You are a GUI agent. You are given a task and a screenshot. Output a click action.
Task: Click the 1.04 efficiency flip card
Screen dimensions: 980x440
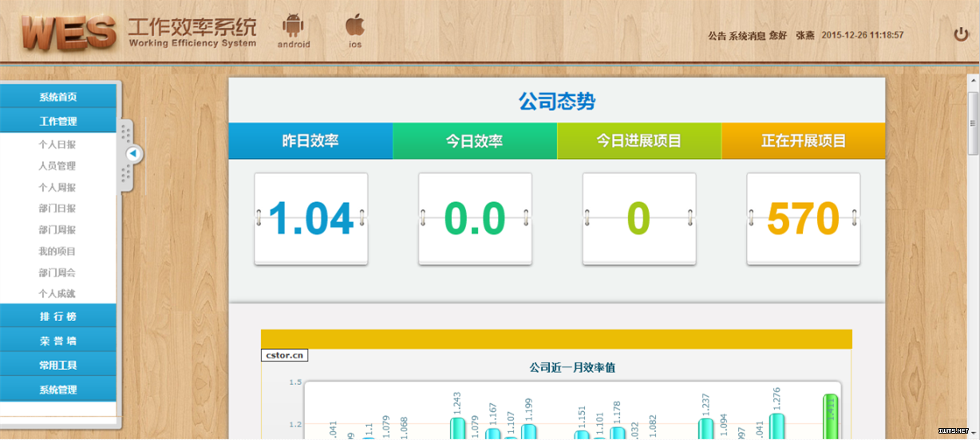click(x=311, y=218)
